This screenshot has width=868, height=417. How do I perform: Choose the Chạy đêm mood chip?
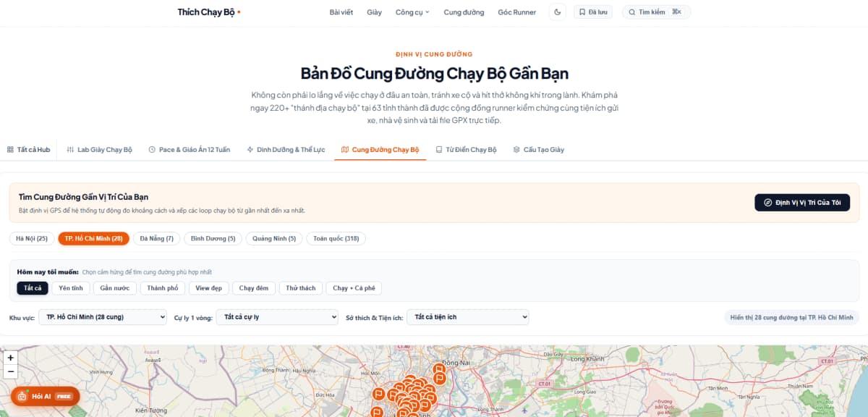(x=254, y=288)
